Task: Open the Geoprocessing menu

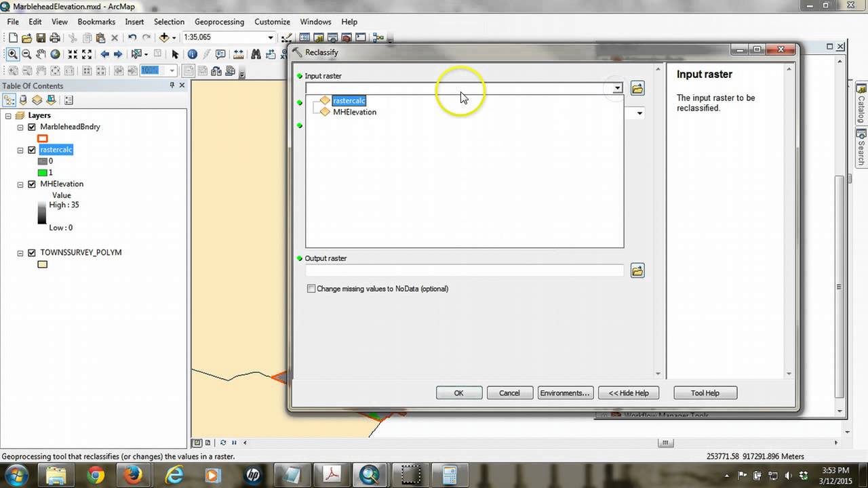Action: [219, 22]
